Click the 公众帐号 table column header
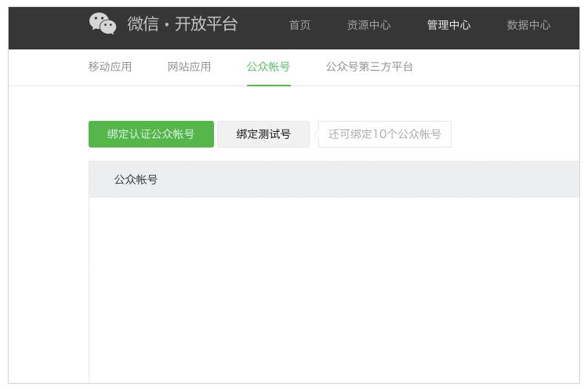 136,180
